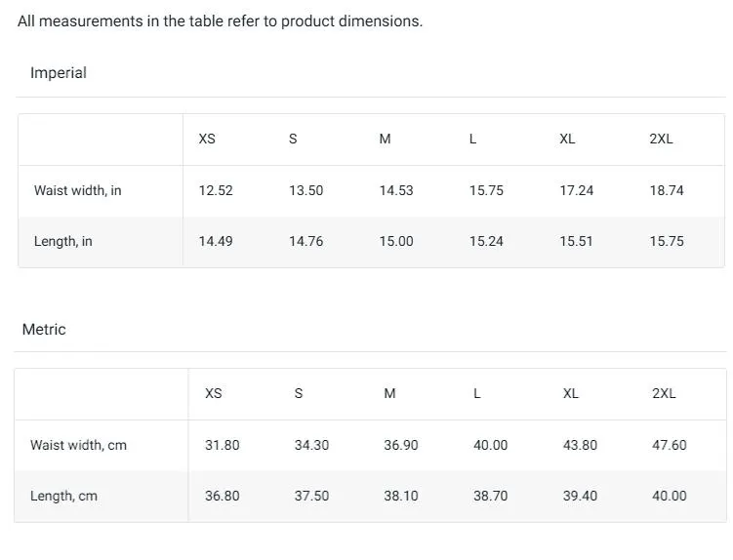
Task: Select the XS column header in Imperial table
Action: pos(207,139)
